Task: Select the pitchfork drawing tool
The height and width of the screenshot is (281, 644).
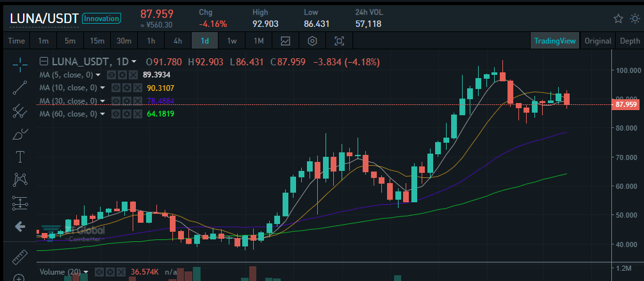Action: coord(20,111)
